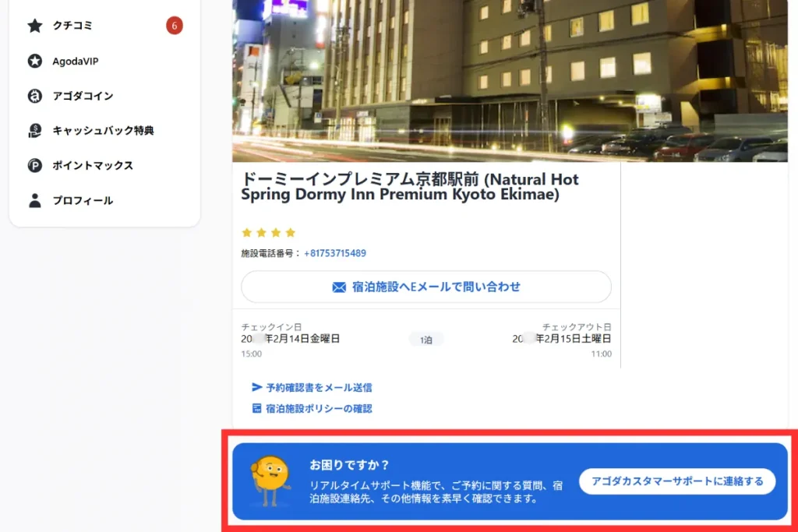
Task: Click the AgodaVIP circled-star icon
Action: (x=34, y=61)
